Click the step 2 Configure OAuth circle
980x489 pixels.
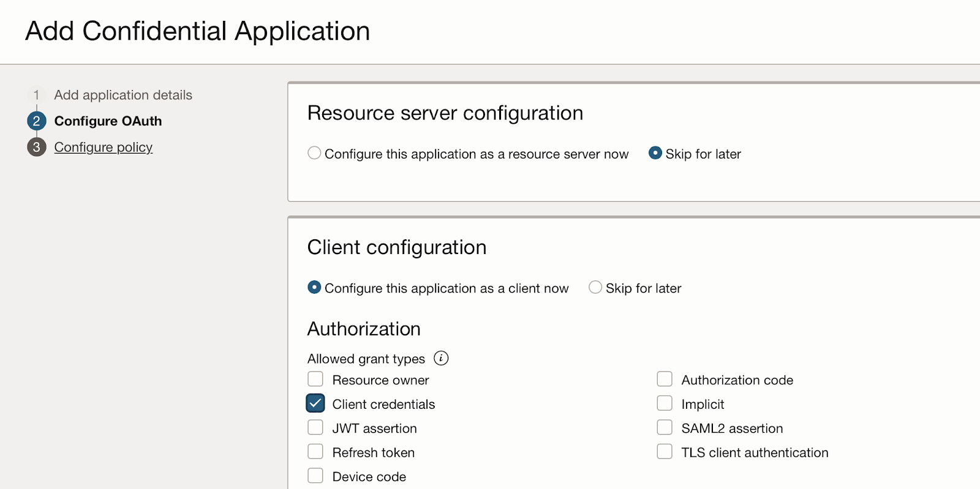pos(36,121)
